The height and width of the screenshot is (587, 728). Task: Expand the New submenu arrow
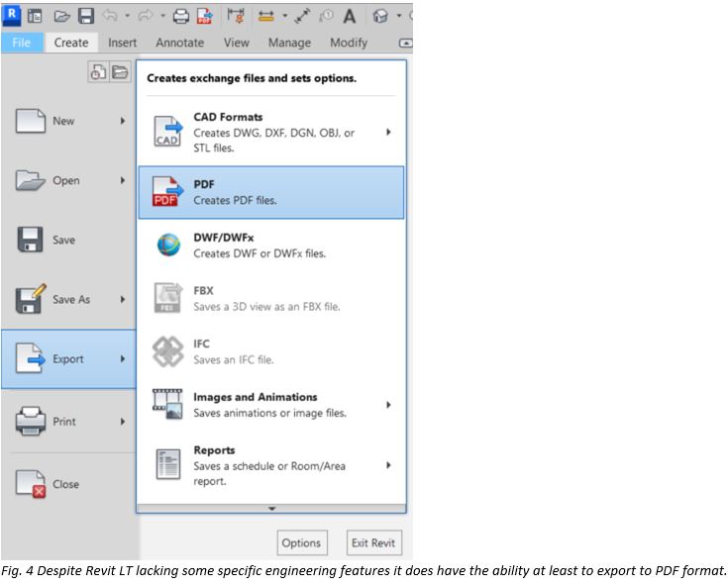click(123, 121)
